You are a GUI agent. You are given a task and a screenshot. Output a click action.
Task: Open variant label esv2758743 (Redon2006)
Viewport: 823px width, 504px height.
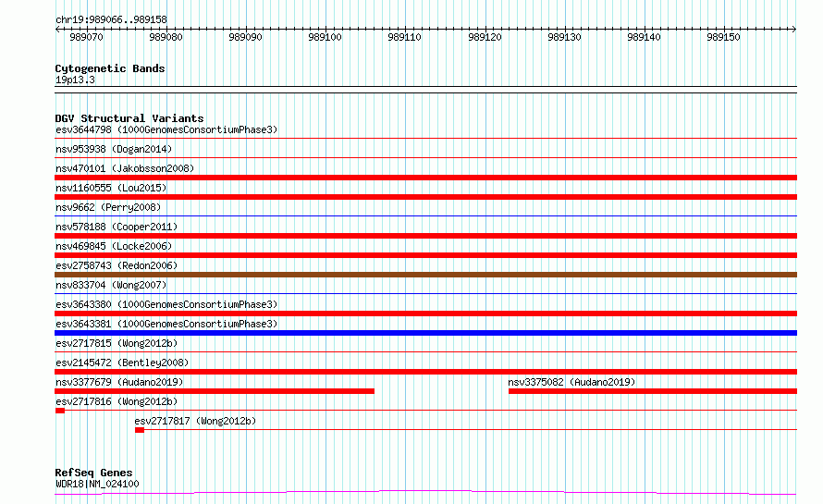(117, 265)
